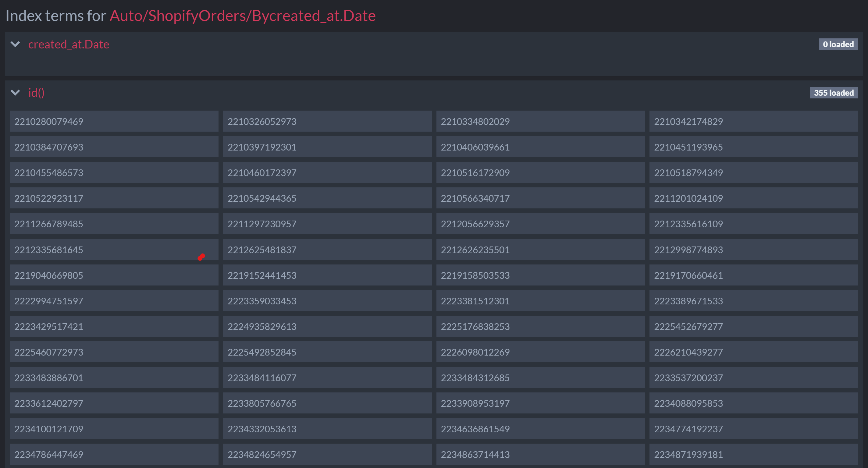
Task: Select term 2233612402797
Action: pyautogui.click(x=114, y=403)
